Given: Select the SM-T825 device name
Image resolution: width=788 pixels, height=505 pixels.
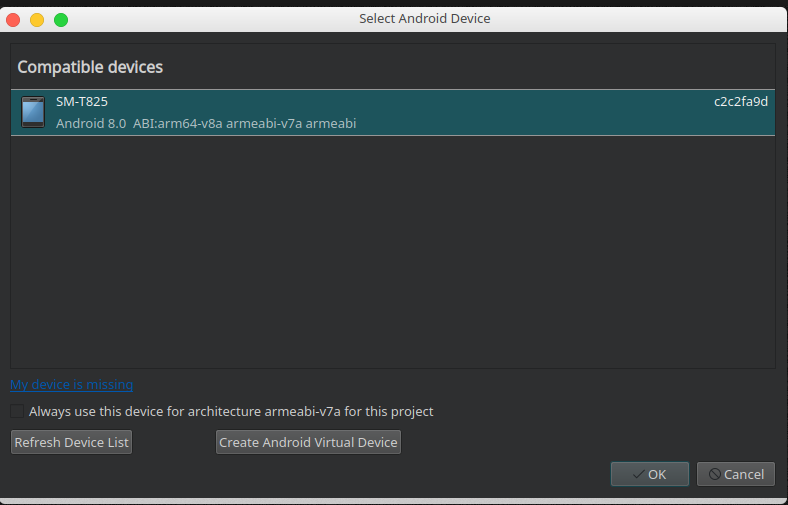Looking at the screenshot, I should (82, 102).
